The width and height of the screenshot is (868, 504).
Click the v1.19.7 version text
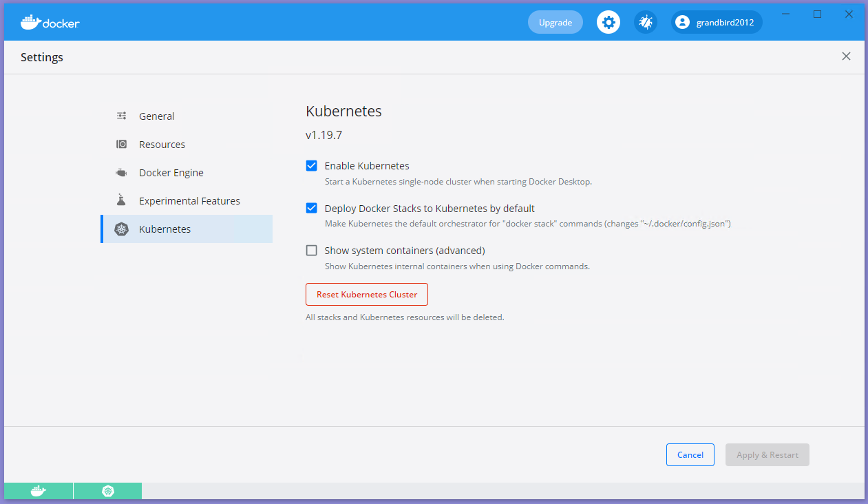(x=324, y=135)
